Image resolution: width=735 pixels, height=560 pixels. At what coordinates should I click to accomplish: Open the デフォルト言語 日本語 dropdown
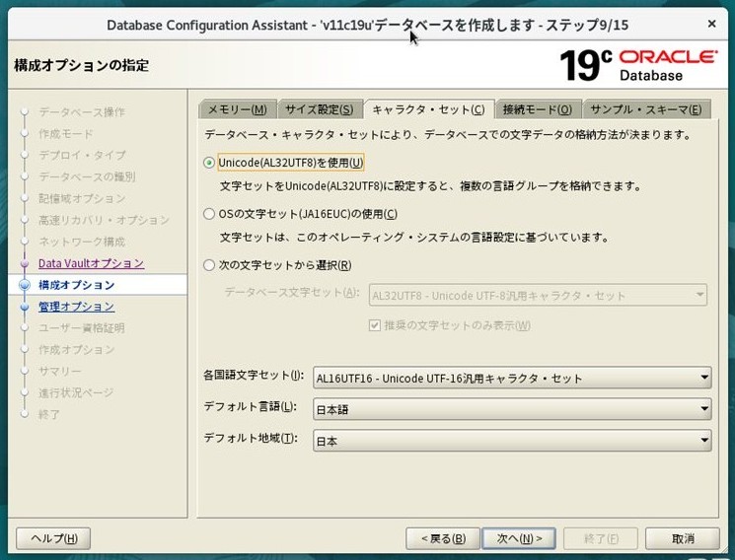point(512,409)
